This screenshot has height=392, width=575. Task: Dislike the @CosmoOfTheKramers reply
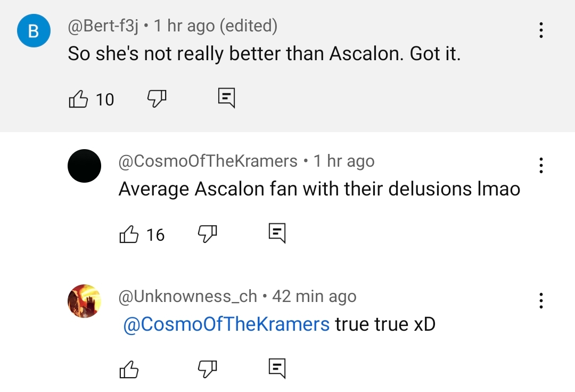(x=207, y=234)
